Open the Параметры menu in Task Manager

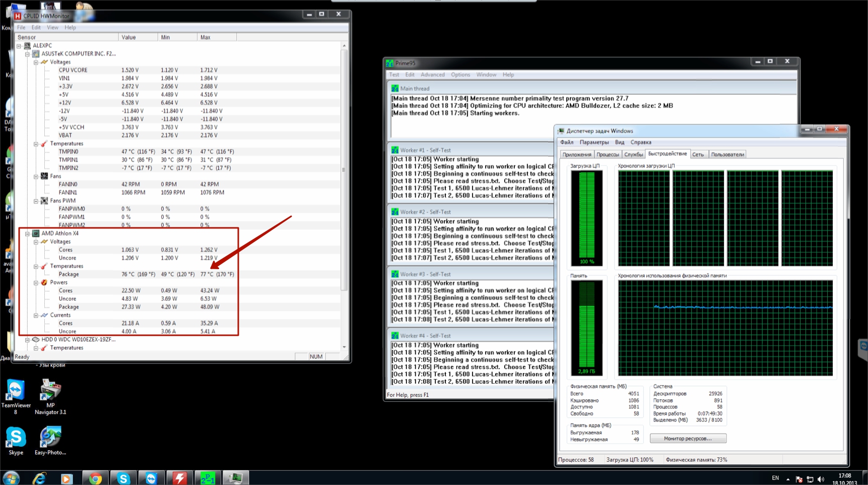tap(594, 142)
